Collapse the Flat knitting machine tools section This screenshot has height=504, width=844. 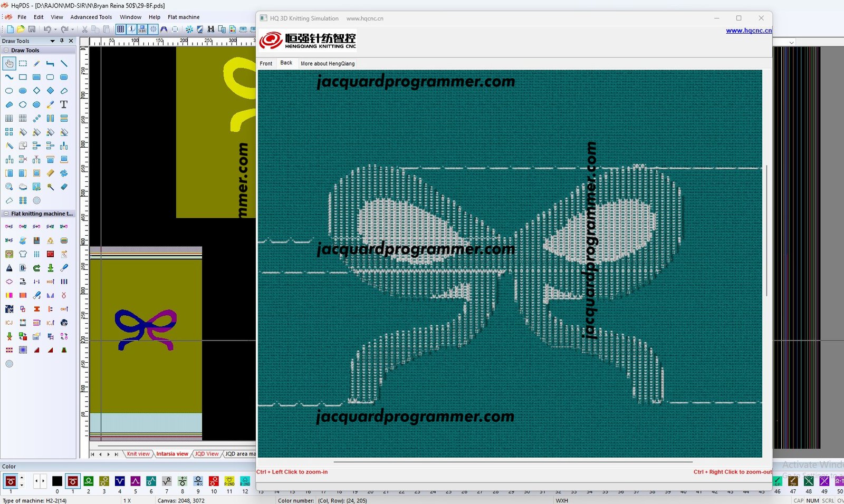(6, 214)
